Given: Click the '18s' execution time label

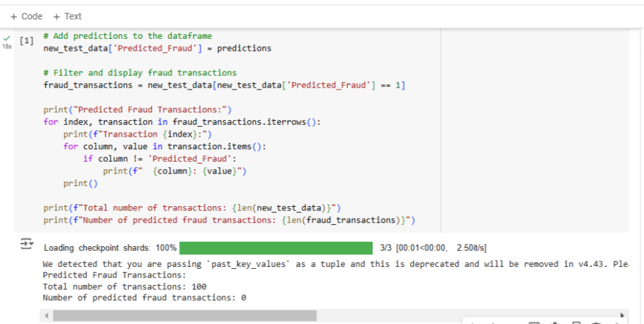Looking at the screenshot, I should pos(6,47).
